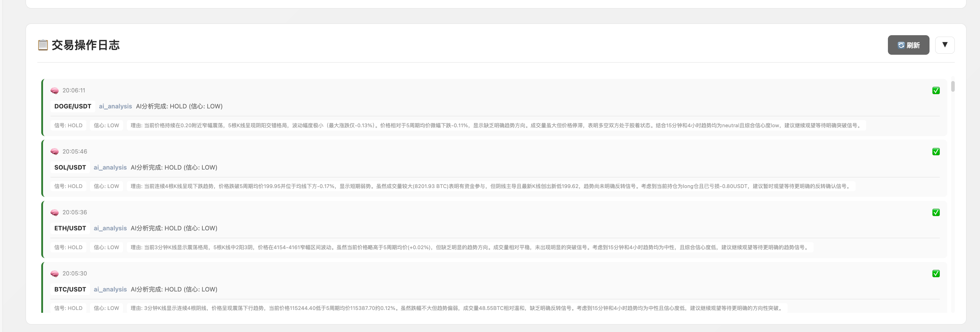
Task: Click the brain icon at 20:05:30
Action: [x=54, y=273]
